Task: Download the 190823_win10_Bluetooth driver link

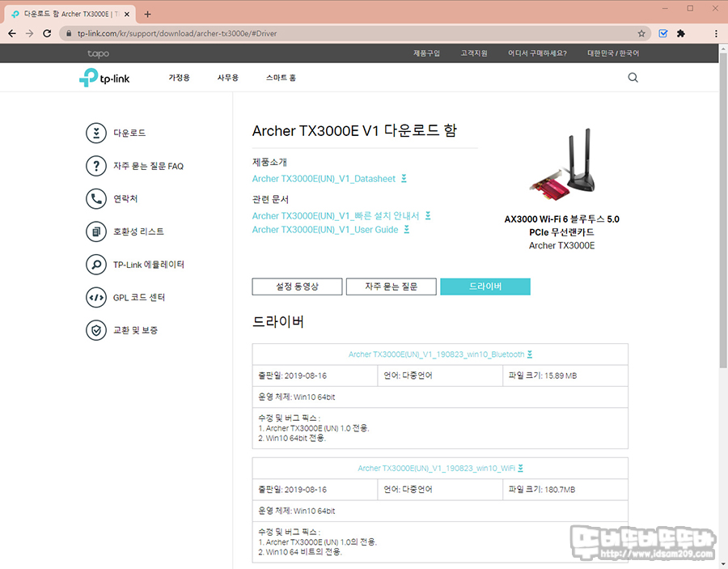Action: [437, 355]
